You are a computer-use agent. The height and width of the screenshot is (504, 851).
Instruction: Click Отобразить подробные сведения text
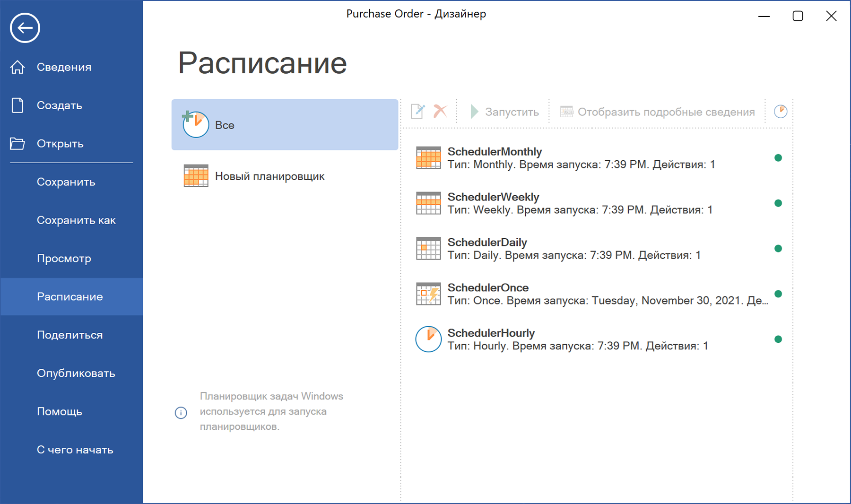coord(666,112)
